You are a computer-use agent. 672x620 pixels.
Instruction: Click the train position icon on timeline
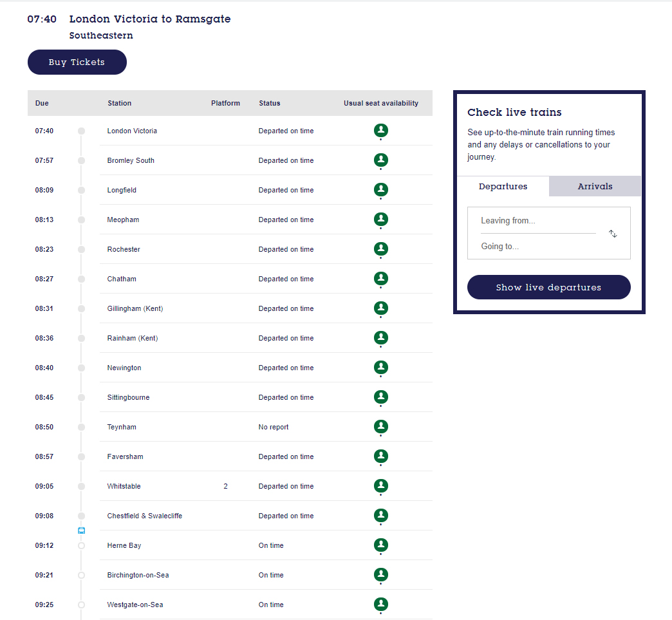(x=81, y=531)
